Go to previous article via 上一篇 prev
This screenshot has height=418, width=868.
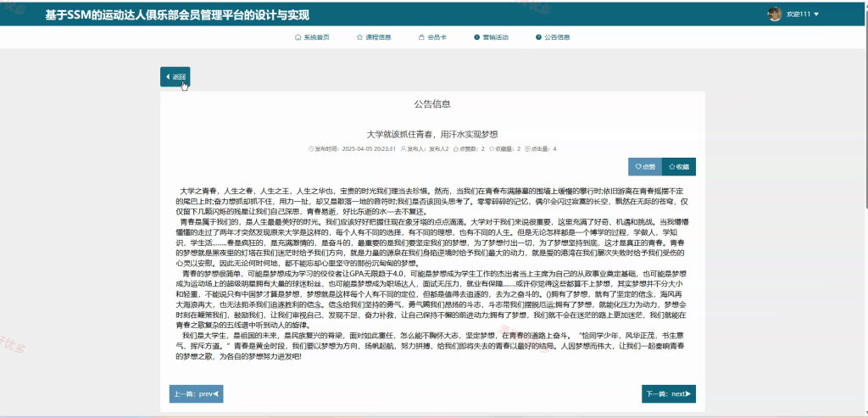point(196,394)
